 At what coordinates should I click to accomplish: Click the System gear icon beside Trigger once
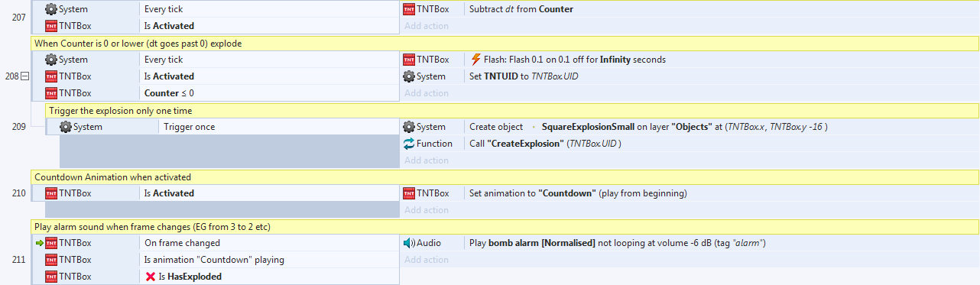coord(67,127)
